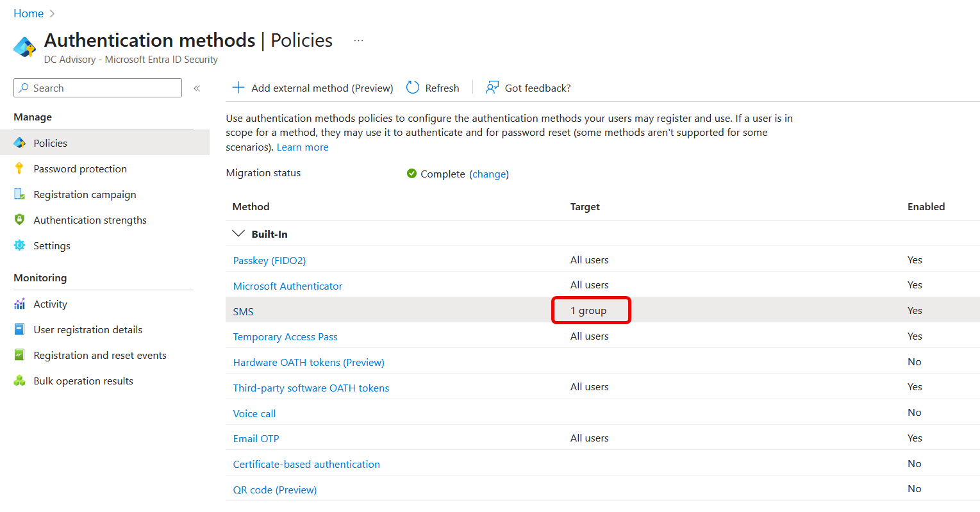Viewport: 980px width, 512px height.
Task: Select Registration and reset events menu item
Action: [x=100, y=355]
